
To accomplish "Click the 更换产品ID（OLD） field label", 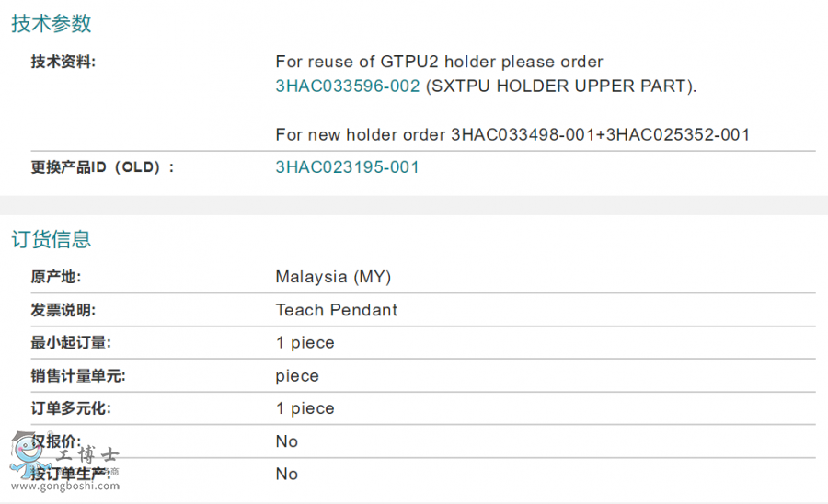I will click(102, 167).
